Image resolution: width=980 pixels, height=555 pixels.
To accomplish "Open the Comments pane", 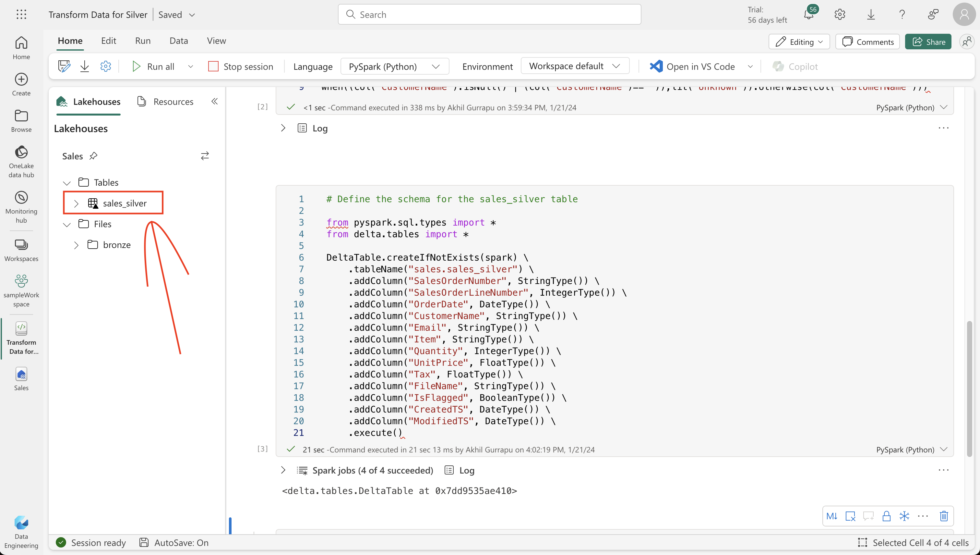I will (868, 42).
